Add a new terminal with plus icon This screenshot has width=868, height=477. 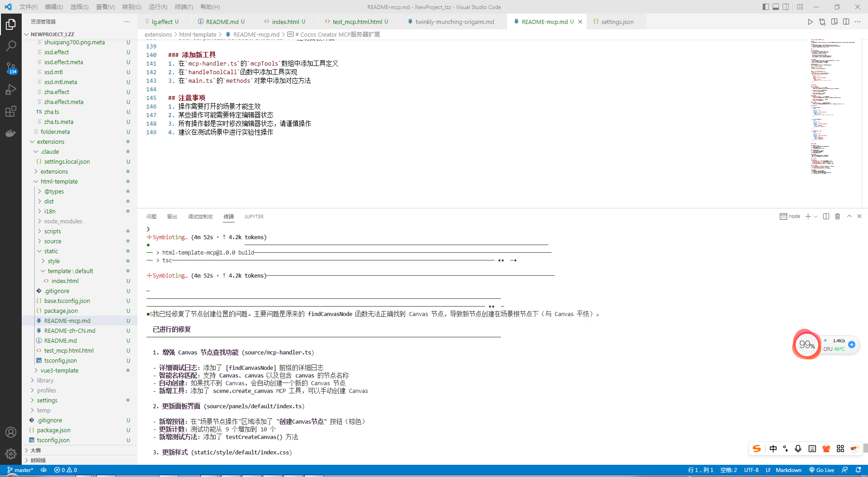click(808, 217)
